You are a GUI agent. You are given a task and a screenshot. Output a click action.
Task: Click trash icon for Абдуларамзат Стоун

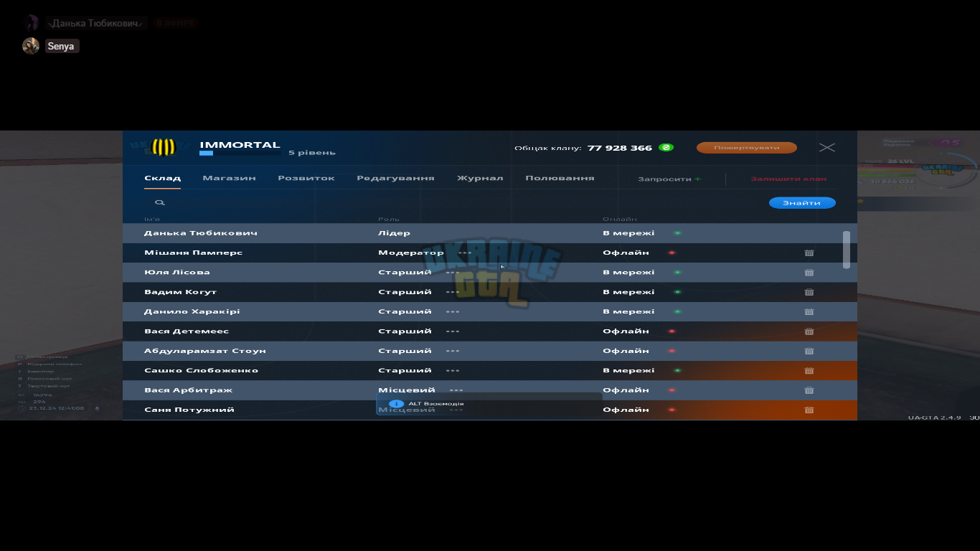pos(809,351)
